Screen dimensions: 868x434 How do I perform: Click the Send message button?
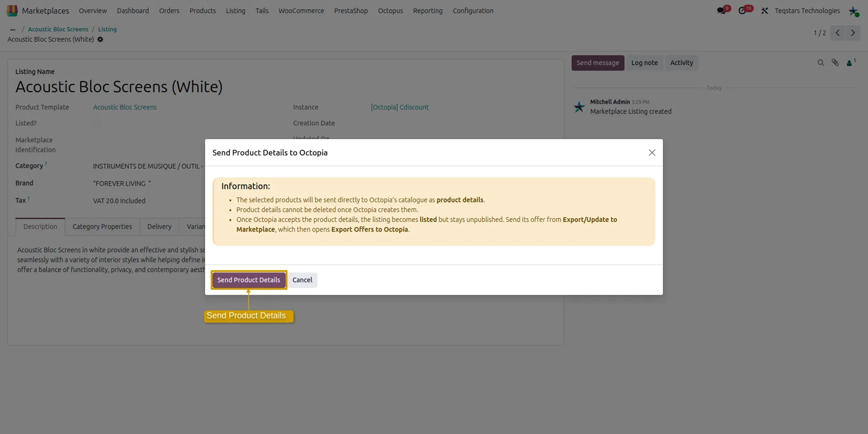click(x=598, y=63)
